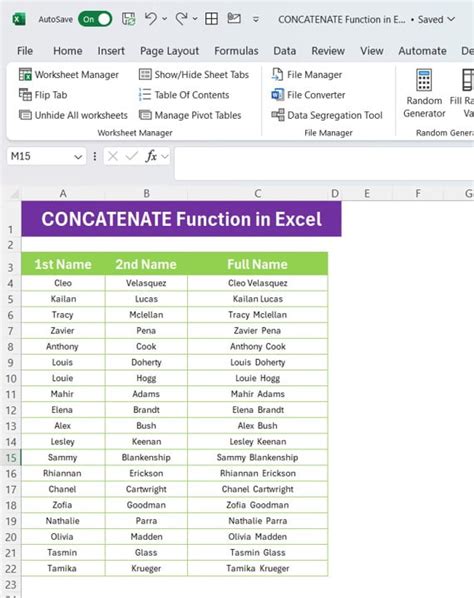Screen dimensions: 474x598
Task: Select column B header
Action: 146,194
